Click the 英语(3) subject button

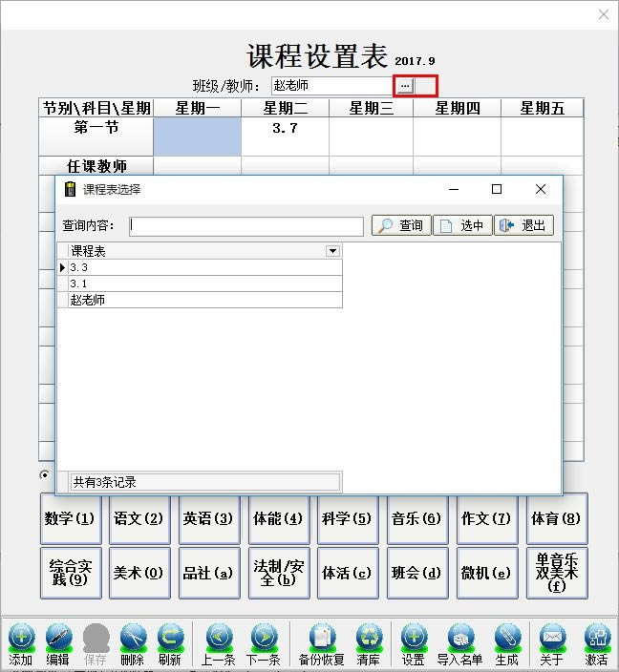point(209,518)
